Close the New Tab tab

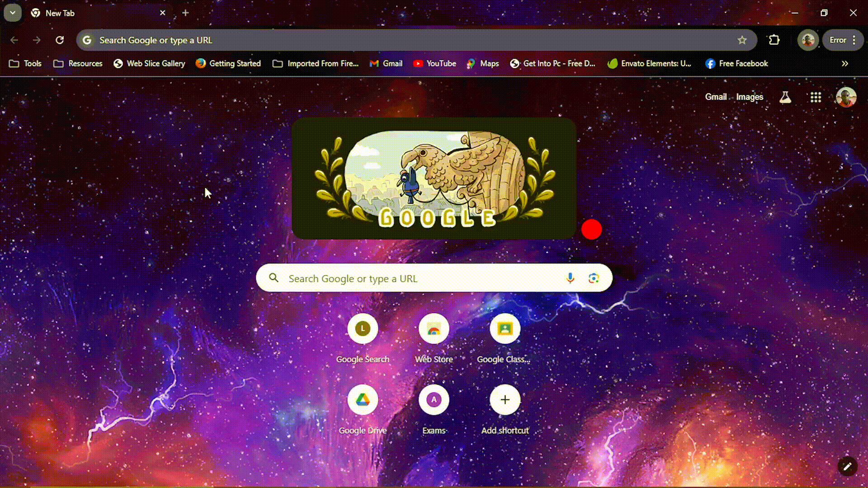[163, 13]
